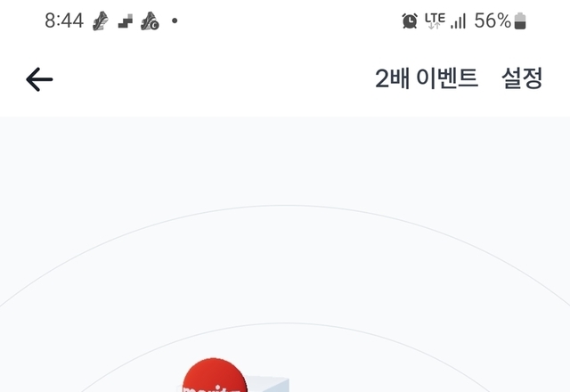Open the 2배 이벤트 page

tap(427, 78)
